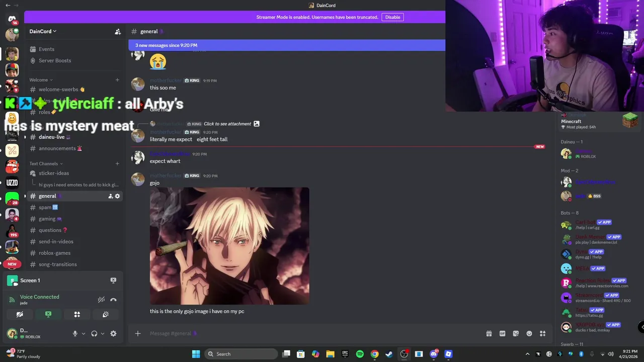
Task: Open the Windows Start menu
Action: pos(196,354)
